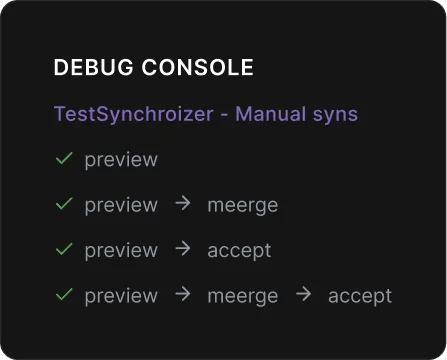Click the DEBUG CONSOLE heading
Image resolution: width=447 pixels, height=360 pixels.
point(154,67)
